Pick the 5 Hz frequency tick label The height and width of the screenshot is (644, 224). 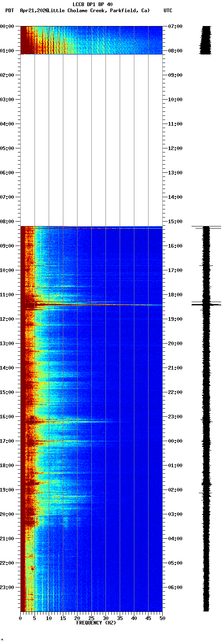[34, 618]
